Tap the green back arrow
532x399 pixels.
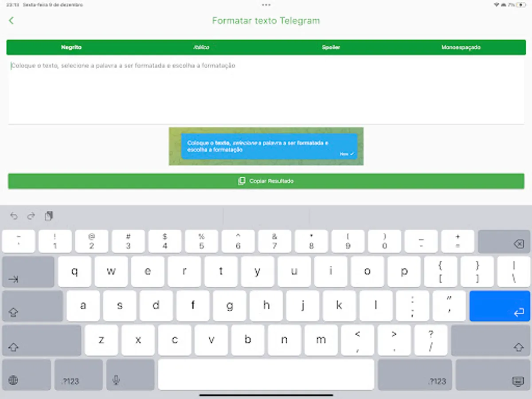[x=11, y=20]
